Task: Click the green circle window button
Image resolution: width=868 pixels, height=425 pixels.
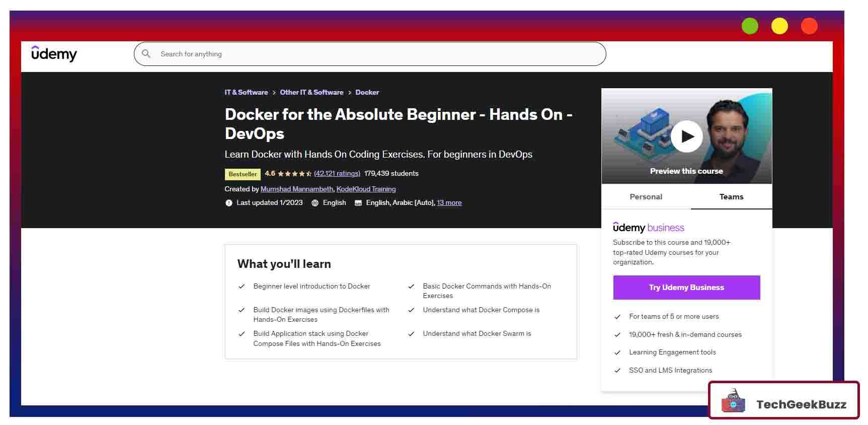Action: pos(749,26)
